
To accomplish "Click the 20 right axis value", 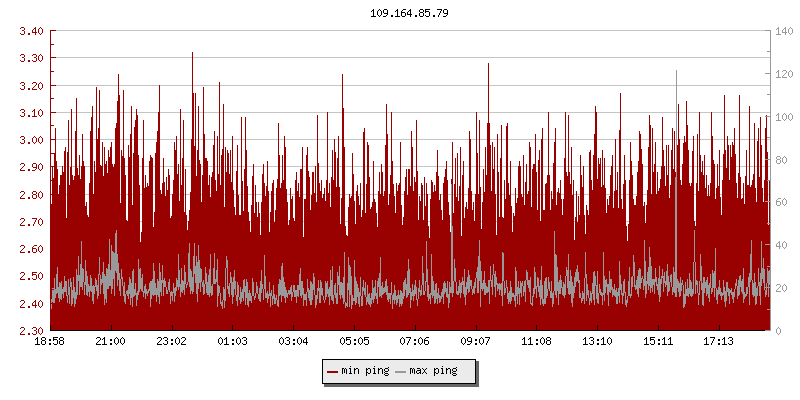I will coord(780,288).
